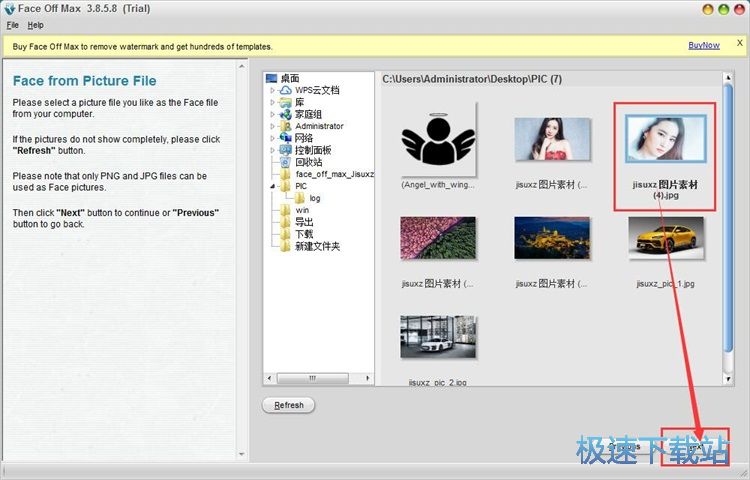
Task: Select the jisuxz 图片素材 (4).jpg face thumbnail
Action: click(x=665, y=139)
